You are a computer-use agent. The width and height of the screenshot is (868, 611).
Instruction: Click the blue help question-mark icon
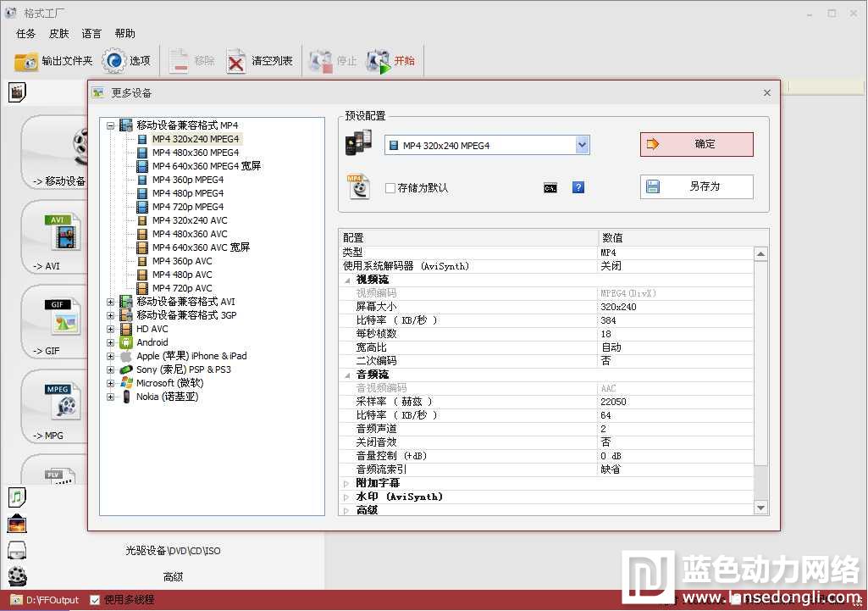click(x=578, y=187)
